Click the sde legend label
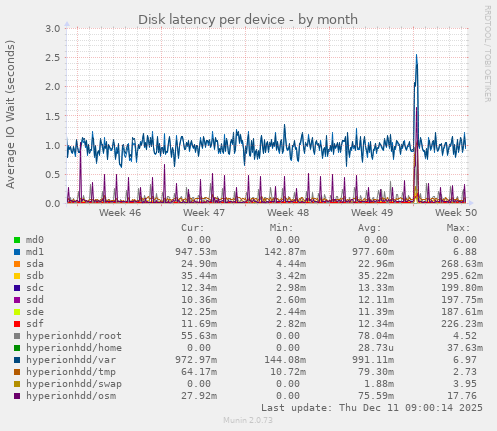497x431 pixels. (35, 312)
